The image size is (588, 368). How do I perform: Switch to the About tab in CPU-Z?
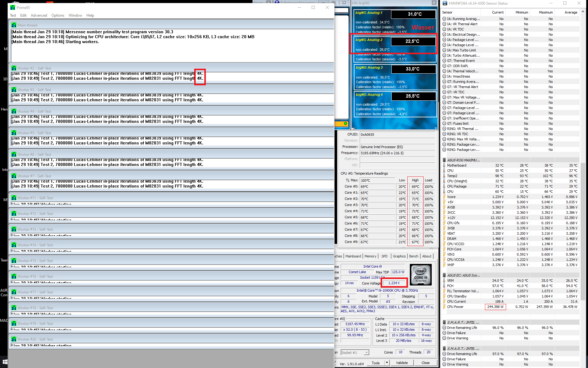pos(427,256)
